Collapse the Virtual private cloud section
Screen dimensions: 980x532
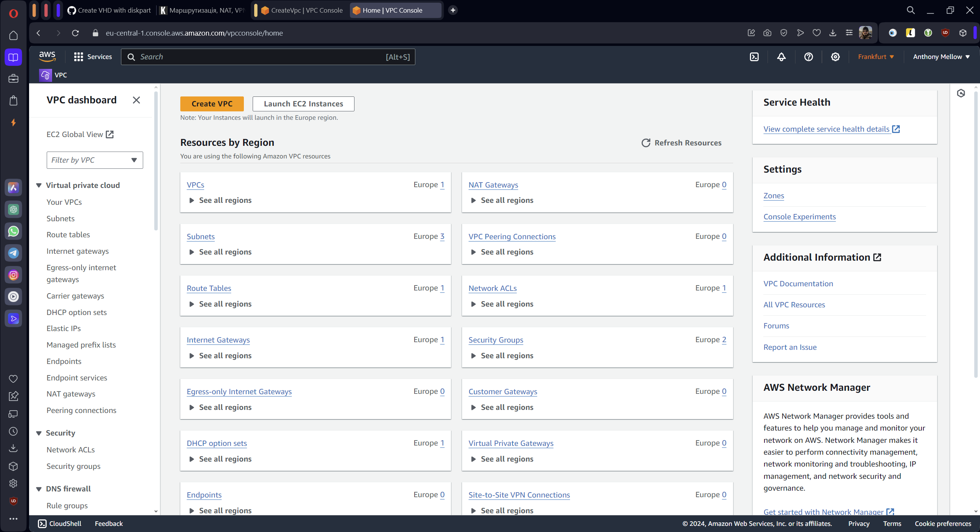click(x=39, y=185)
